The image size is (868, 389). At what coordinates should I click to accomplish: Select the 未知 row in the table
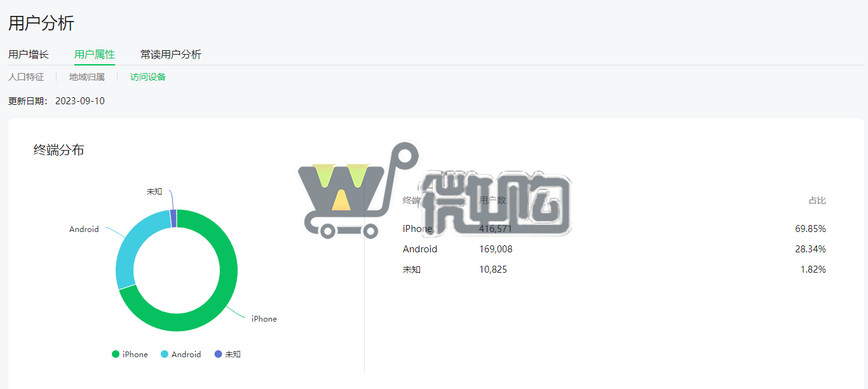(614, 270)
